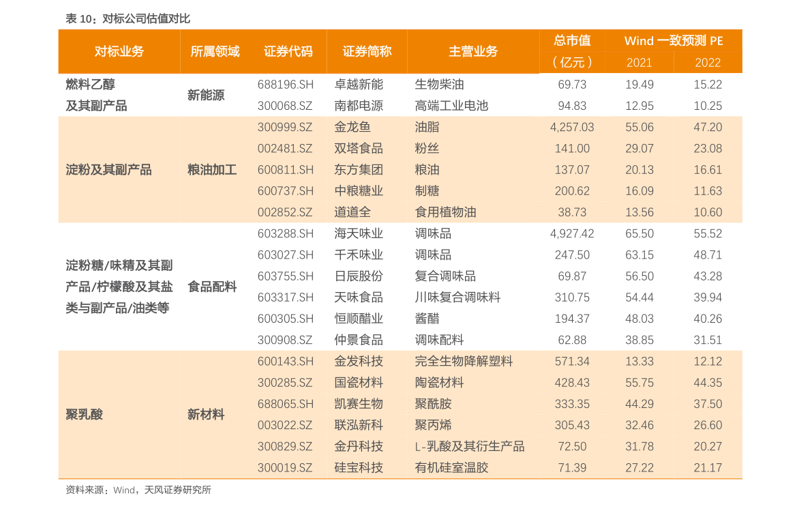The width and height of the screenshot is (812, 509).
Task: Click stock code 688065.SH
Action: pyautogui.click(x=286, y=404)
